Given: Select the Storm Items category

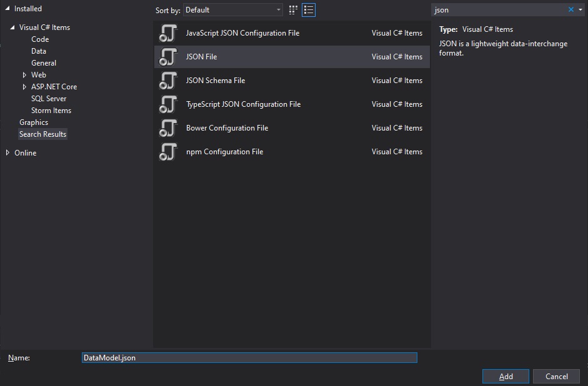Looking at the screenshot, I should tap(51, 111).
